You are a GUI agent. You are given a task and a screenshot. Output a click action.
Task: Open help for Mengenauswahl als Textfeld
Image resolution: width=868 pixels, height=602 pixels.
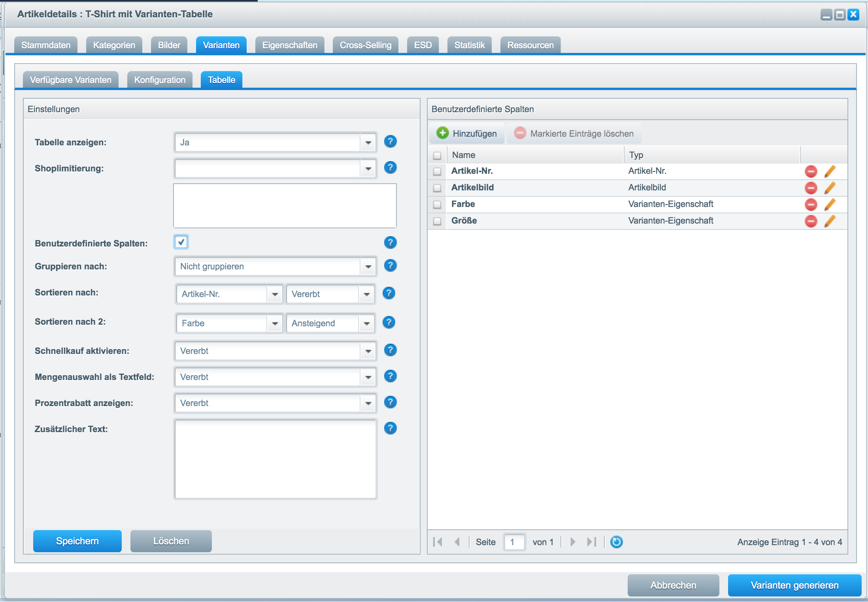(390, 376)
